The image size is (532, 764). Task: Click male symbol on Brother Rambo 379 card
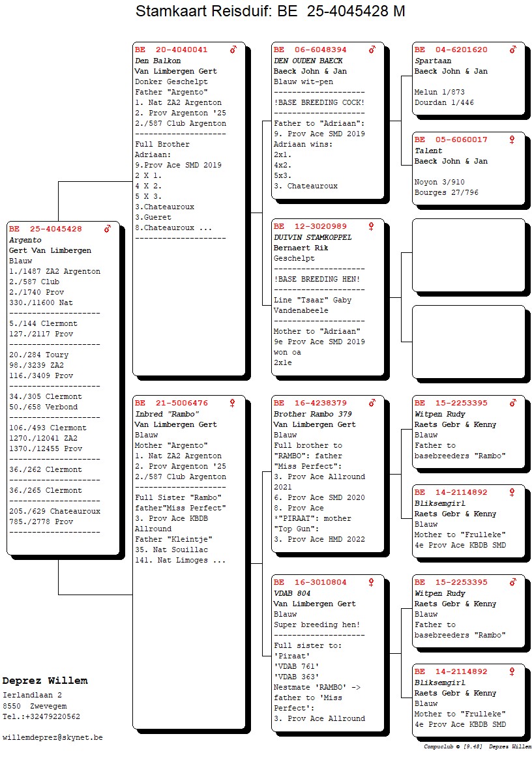372,404
